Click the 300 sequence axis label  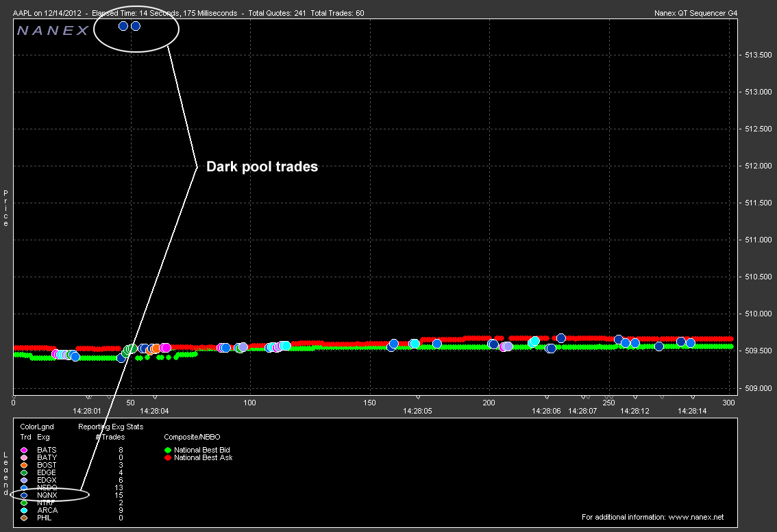click(728, 403)
